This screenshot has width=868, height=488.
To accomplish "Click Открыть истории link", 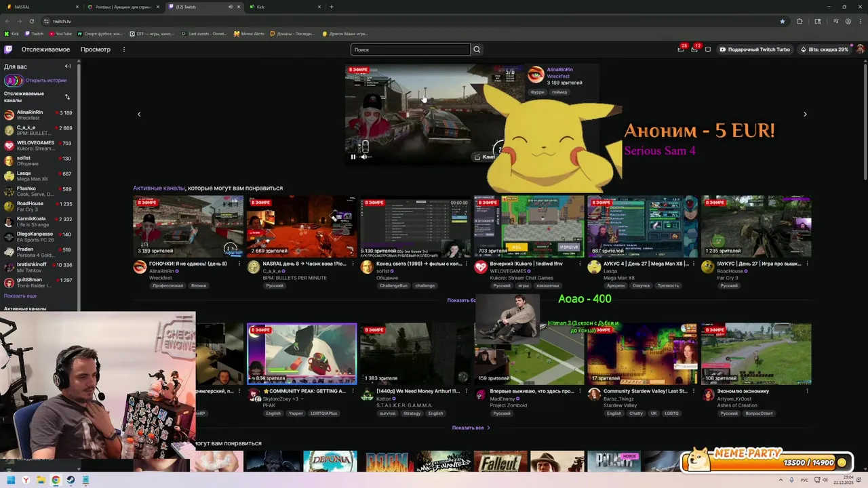I will 46,81.
